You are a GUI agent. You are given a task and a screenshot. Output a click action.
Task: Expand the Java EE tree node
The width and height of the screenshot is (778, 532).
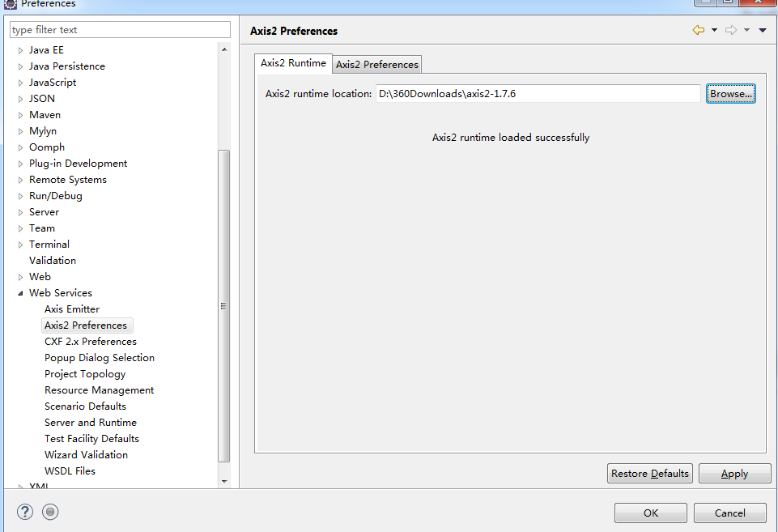tap(20, 51)
